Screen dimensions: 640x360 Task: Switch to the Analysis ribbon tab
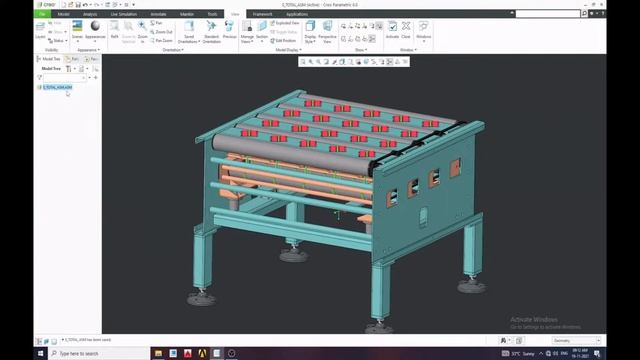click(x=90, y=14)
